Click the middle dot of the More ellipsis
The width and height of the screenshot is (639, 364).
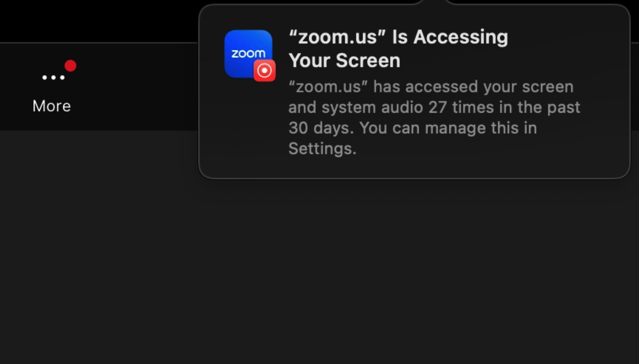53,78
